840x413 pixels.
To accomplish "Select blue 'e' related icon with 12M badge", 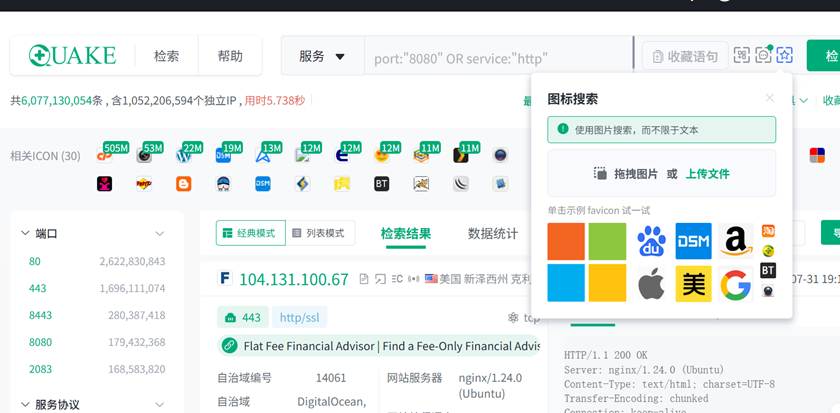I will tap(342, 155).
